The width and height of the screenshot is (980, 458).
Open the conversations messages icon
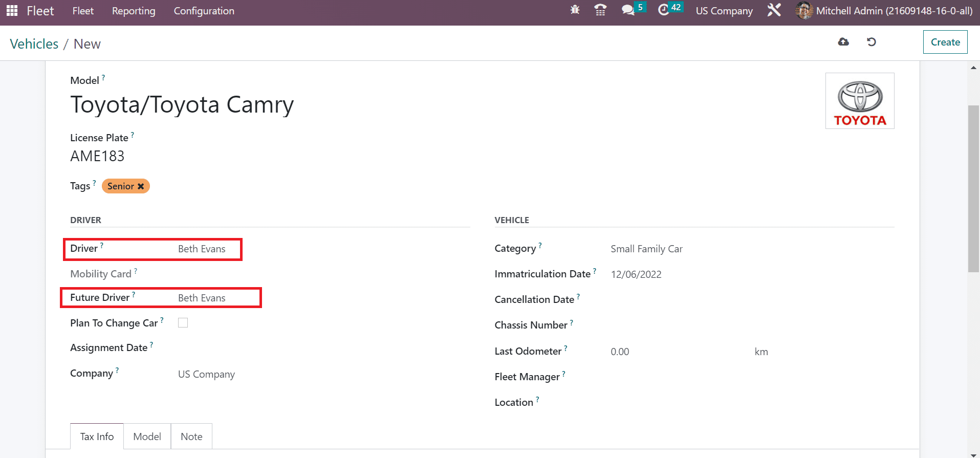[x=628, y=10]
